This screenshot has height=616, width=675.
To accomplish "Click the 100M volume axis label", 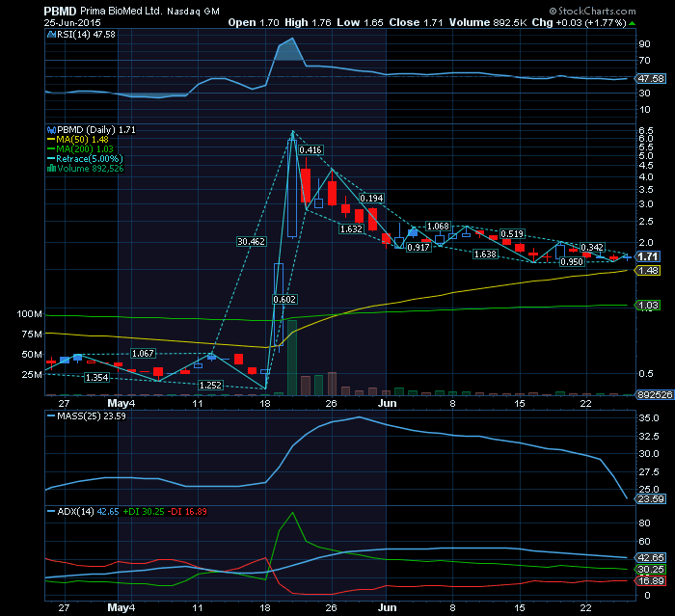I will pyautogui.click(x=29, y=314).
